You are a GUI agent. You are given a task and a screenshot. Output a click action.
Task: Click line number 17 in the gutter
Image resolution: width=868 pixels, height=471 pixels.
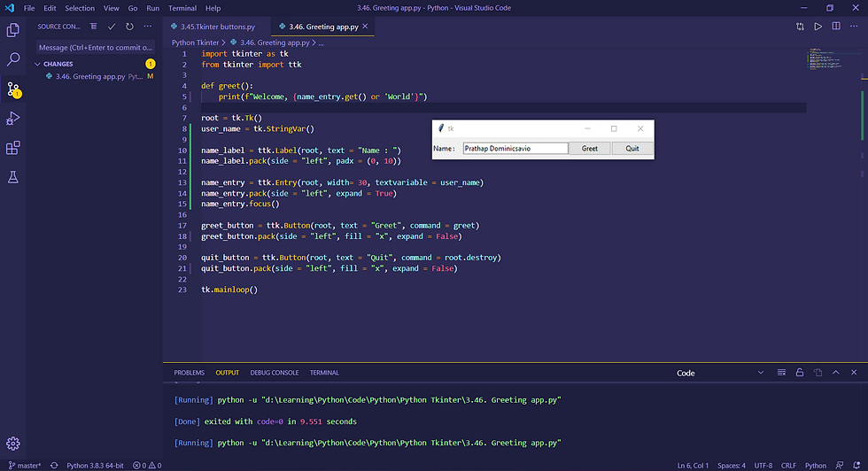tap(182, 226)
